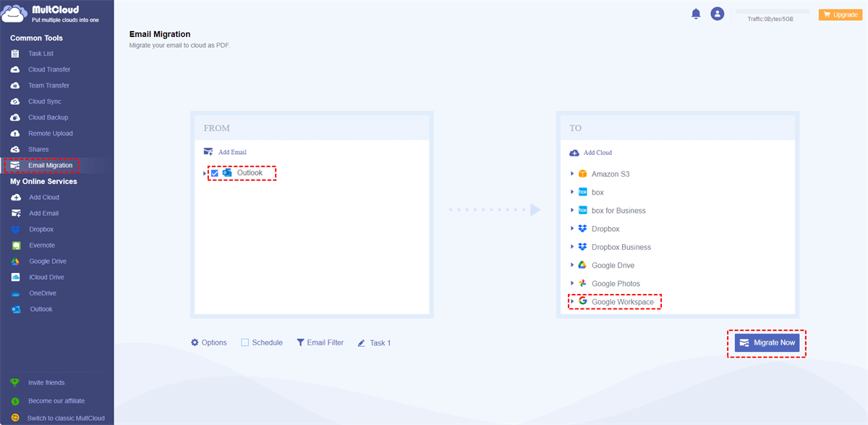Enable the Schedule checkbox
The height and width of the screenshot is (425, 868).
[x=245, y=342]
